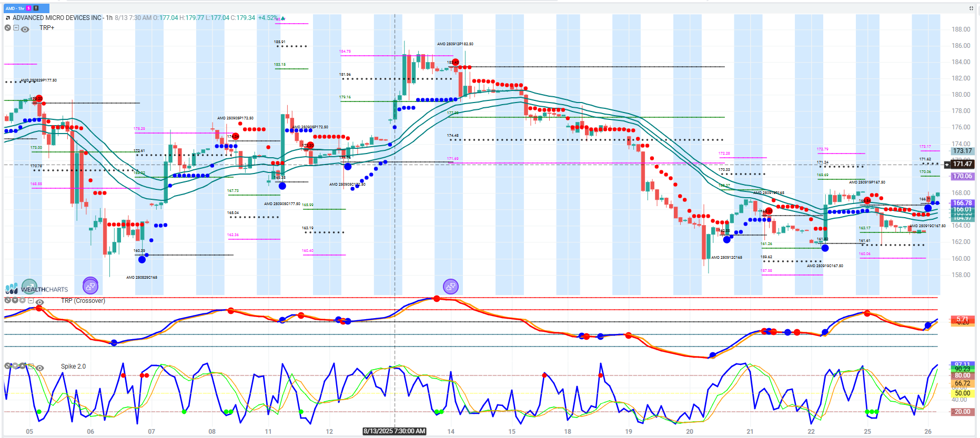Move the TRP (Crossover) pane down

click(x=15, y=300)
